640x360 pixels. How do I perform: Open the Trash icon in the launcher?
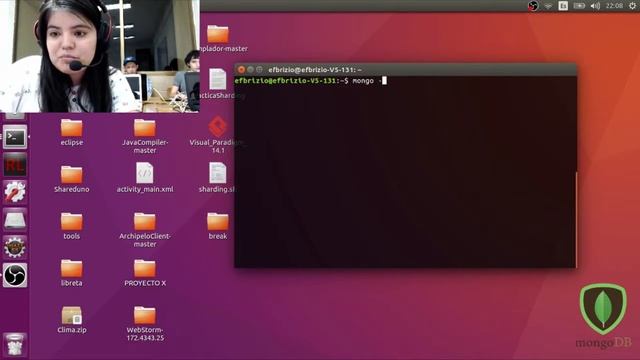(x=15, y=344)
